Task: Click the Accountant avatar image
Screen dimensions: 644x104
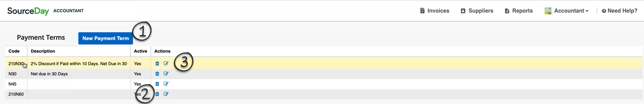Action: [x=548, y=11]
